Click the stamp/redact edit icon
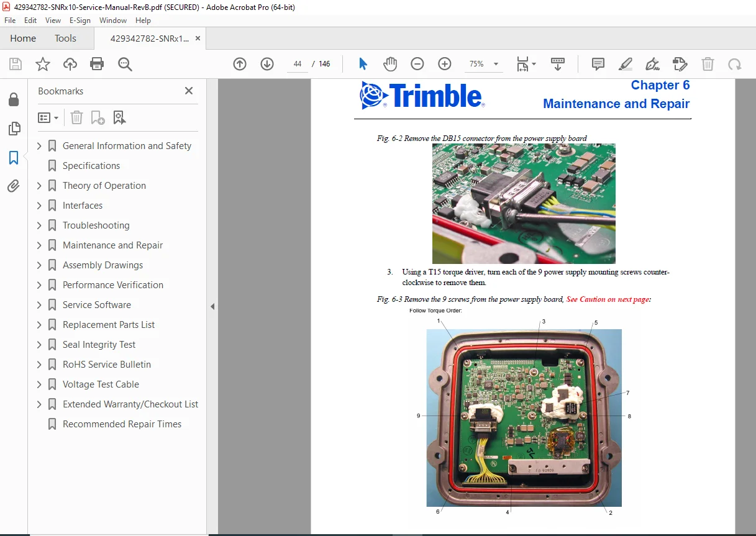 pos(680,64)
